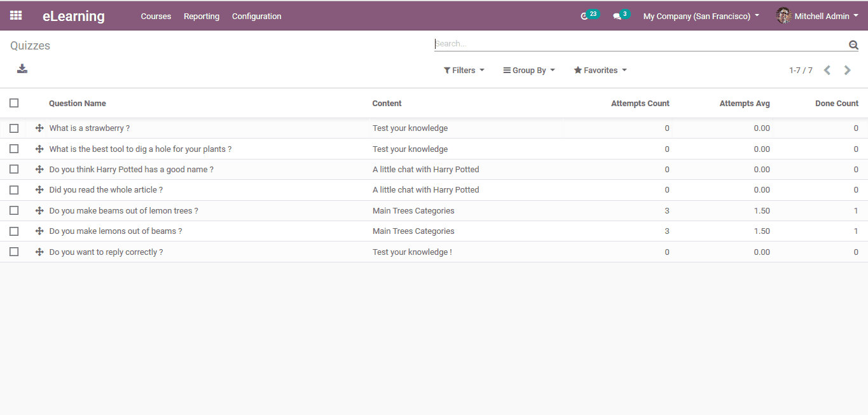Click drag handle for reply correctly question
Image resolution: width=868 pixels, height=415 pixels.
click(x=39, y=252)
